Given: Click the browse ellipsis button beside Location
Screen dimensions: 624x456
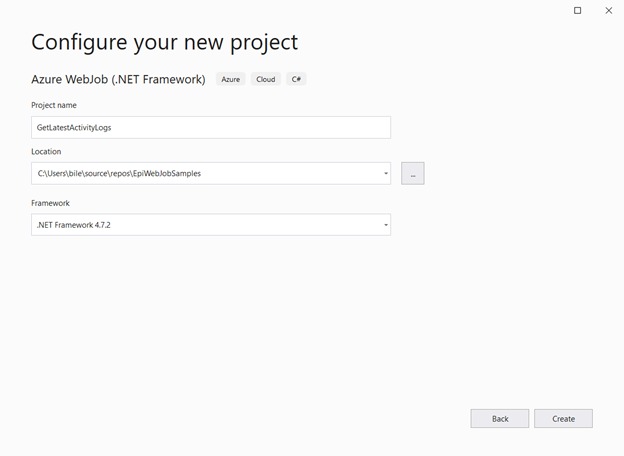Looking at the screenshot, I should 412,174.
